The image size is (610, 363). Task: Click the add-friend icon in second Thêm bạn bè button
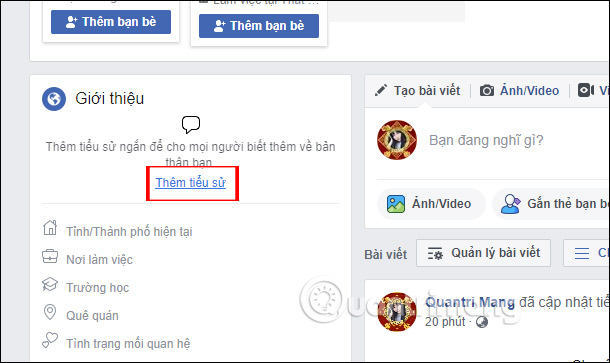(x=220, y=26)
